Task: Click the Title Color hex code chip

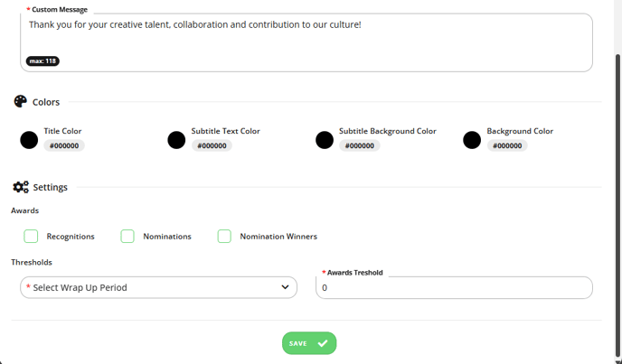Action: [x=64, y=145]
